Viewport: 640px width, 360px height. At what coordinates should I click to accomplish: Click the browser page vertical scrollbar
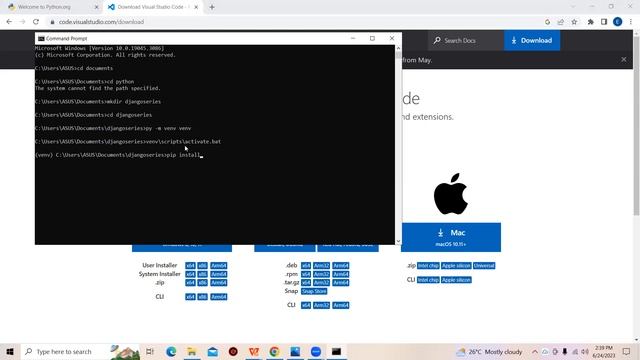click(636, 126)
